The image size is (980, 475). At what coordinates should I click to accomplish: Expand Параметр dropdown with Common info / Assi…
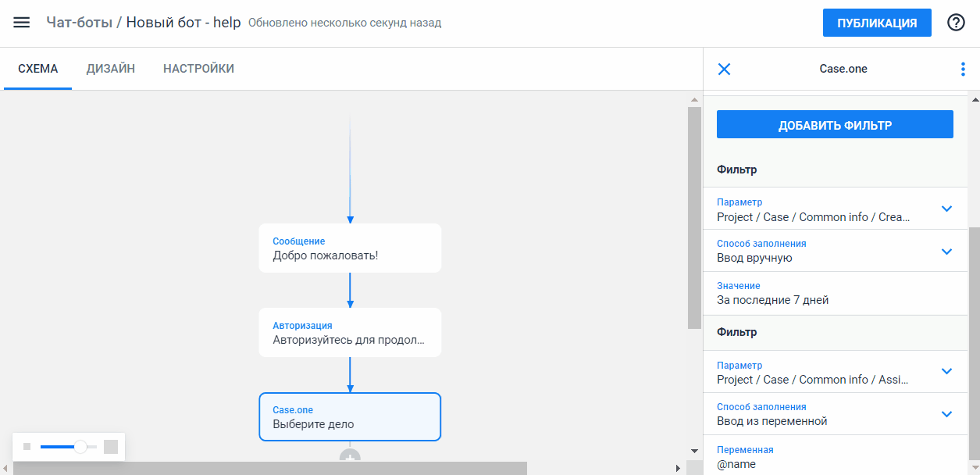(835, 372)
